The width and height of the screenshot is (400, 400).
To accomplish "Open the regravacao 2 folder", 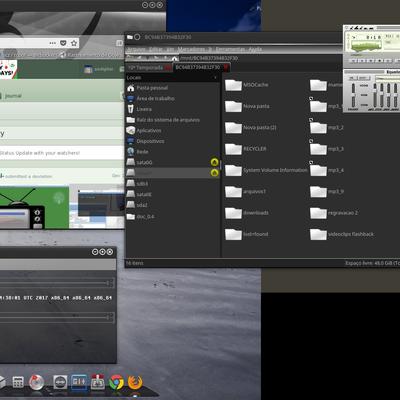I will click(334, 213).
